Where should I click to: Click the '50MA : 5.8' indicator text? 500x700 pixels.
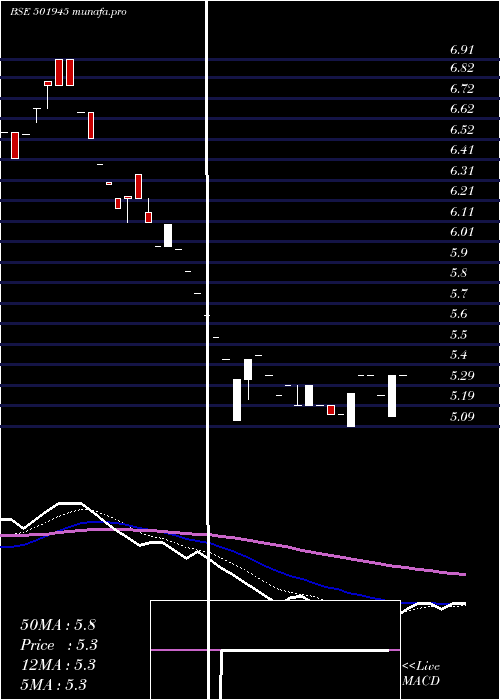pyautogui.click(x=58, y=625)
